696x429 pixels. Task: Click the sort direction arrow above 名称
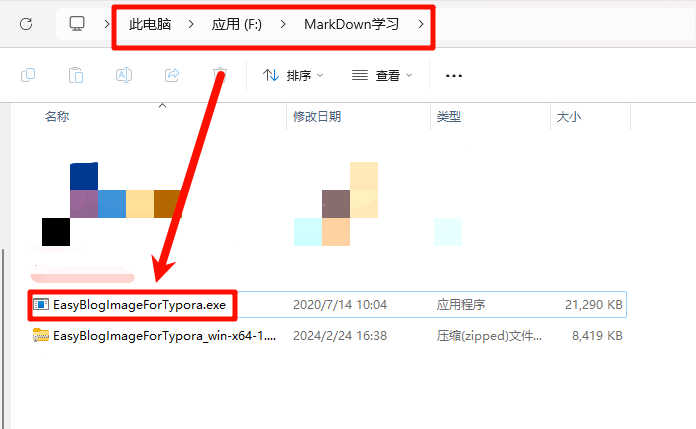tap(162, 105)
